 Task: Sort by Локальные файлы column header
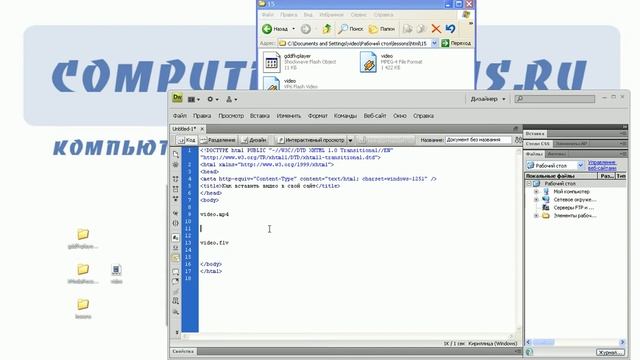561,176
